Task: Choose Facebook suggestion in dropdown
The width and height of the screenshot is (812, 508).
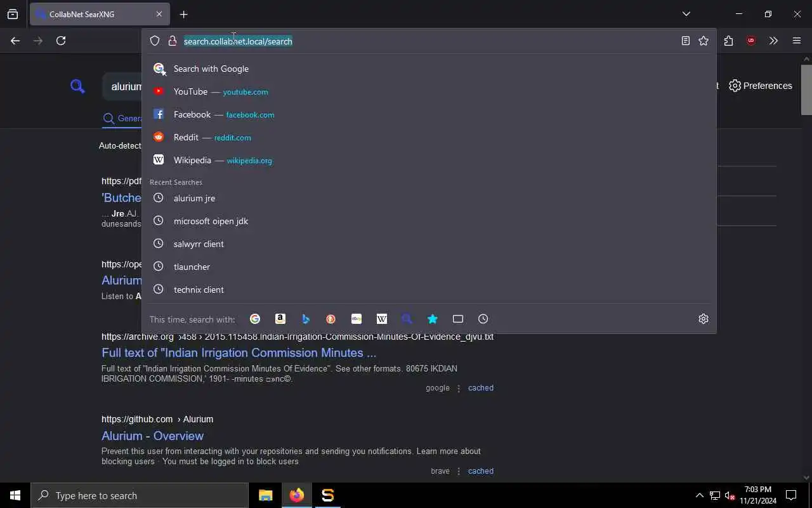Action: click(x=429, y=114)
